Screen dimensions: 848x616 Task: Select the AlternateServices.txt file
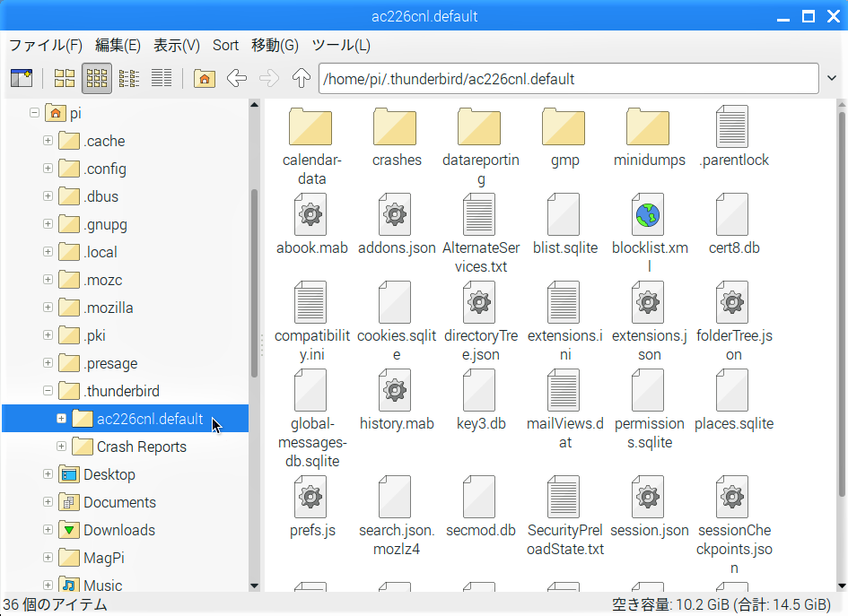(481, 234)
